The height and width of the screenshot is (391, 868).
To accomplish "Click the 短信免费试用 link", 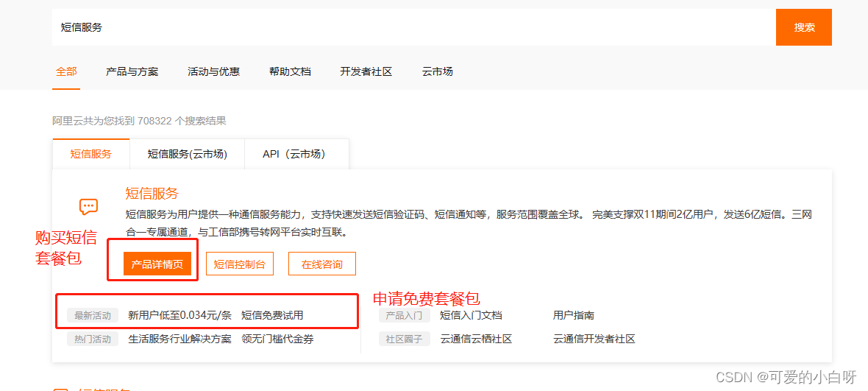I will (x=272, y=316).
